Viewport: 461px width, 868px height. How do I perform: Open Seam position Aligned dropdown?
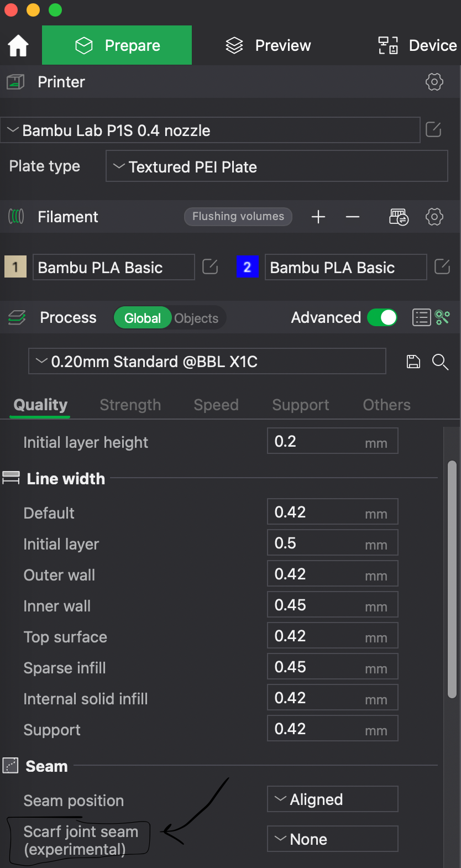pos(333,799)
